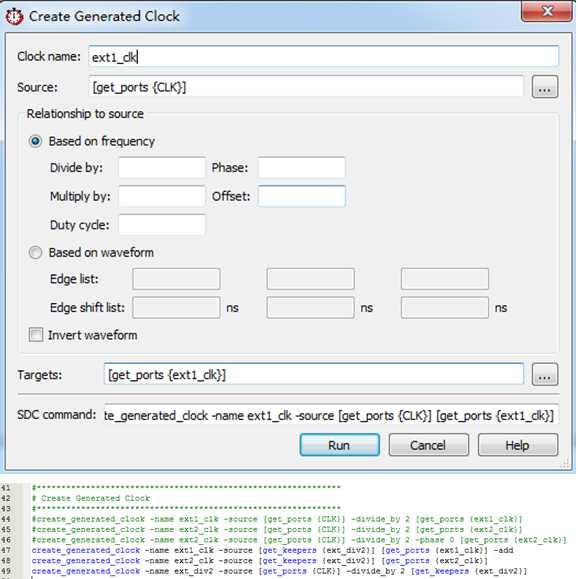The image size is (578, 579).
Task: Click the Offset input field
Action: point(301,196)
